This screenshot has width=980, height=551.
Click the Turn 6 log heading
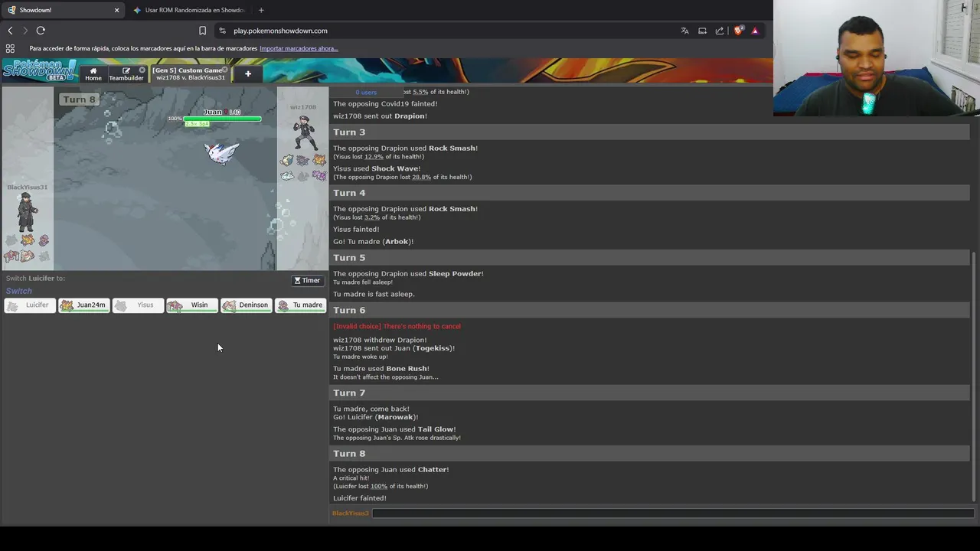(x=349, y=310)
